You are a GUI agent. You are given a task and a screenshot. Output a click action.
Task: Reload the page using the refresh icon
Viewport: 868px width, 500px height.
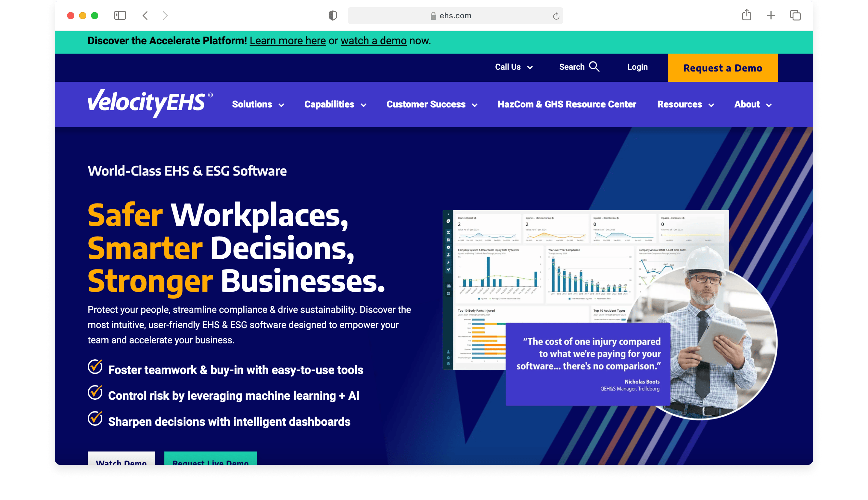(x=556, y=16)
